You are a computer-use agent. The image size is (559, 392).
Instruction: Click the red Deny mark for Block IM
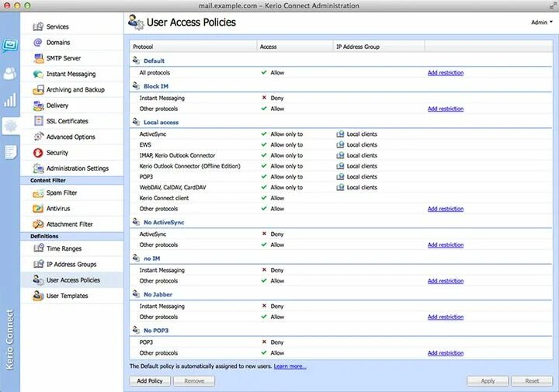265,99
